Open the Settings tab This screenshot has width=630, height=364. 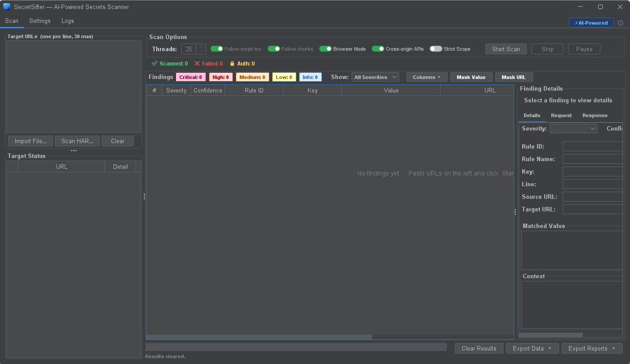[40, 21]
